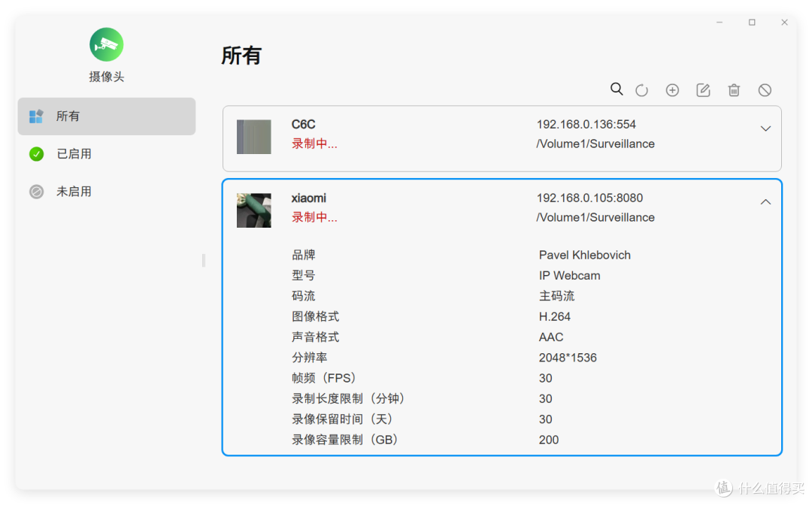Click the xiaomi /Volume1/Surveillance path
812x505 pixels.
pyautogui.click(x=595, y=217)
